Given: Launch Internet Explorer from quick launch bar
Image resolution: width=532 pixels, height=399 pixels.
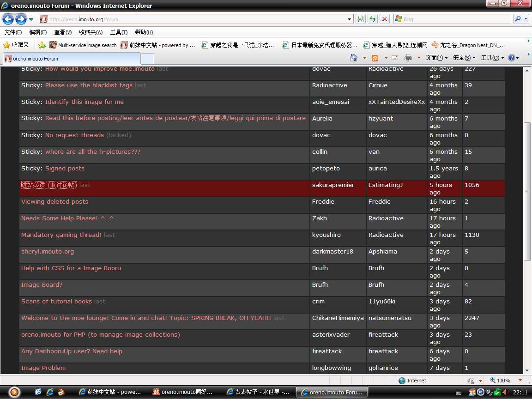Looking at the screenshot, I should [x=50, y=392].
